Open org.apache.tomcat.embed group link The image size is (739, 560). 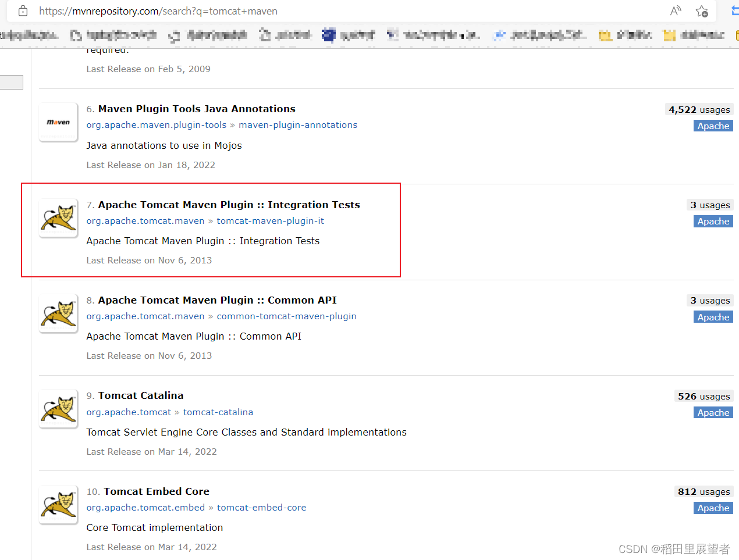click(x=146, y=508)
